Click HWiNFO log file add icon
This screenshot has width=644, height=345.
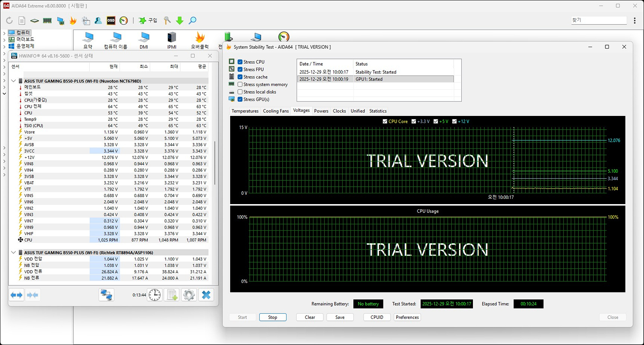[172, 295]
